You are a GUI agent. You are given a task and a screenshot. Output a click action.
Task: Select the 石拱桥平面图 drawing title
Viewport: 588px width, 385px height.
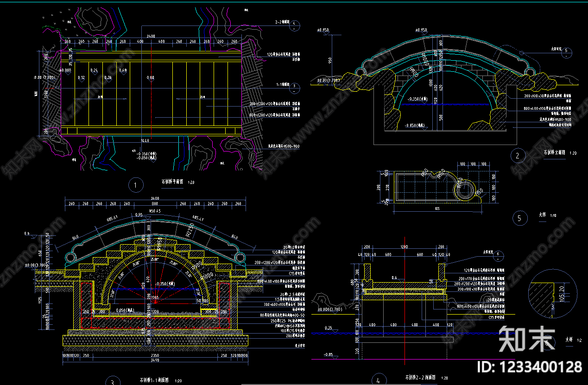(x=173, y=182)
